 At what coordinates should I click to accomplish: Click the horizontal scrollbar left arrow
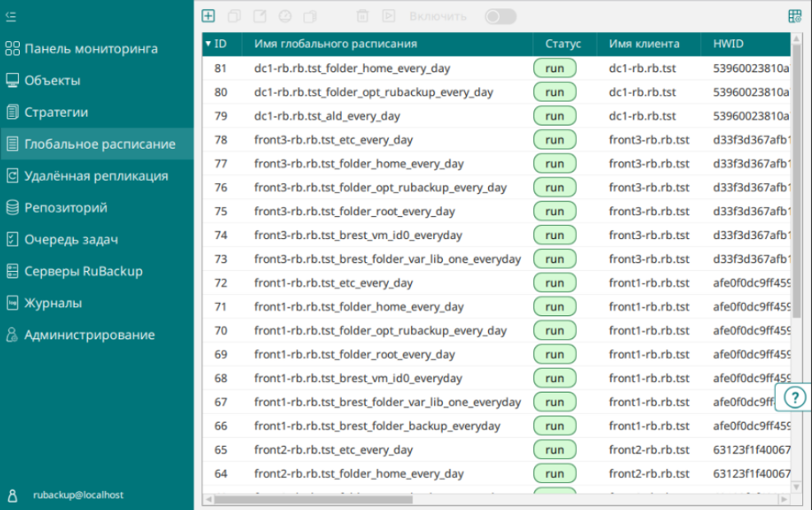(x=208, y=499)
